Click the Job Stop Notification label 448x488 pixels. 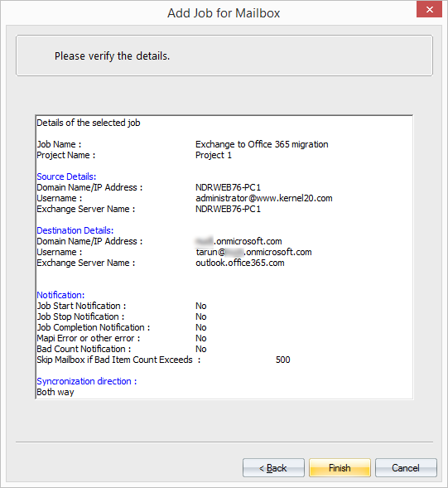tap(80, 316)
